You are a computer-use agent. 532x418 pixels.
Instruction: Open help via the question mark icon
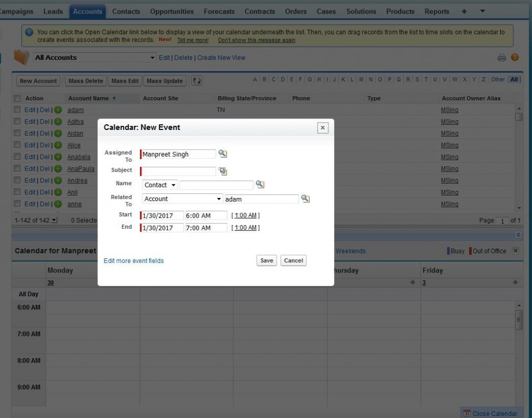[516, 58]
